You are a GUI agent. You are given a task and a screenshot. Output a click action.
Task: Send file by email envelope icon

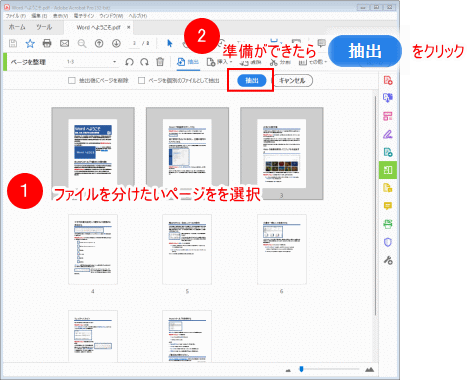tap(64, 43)
